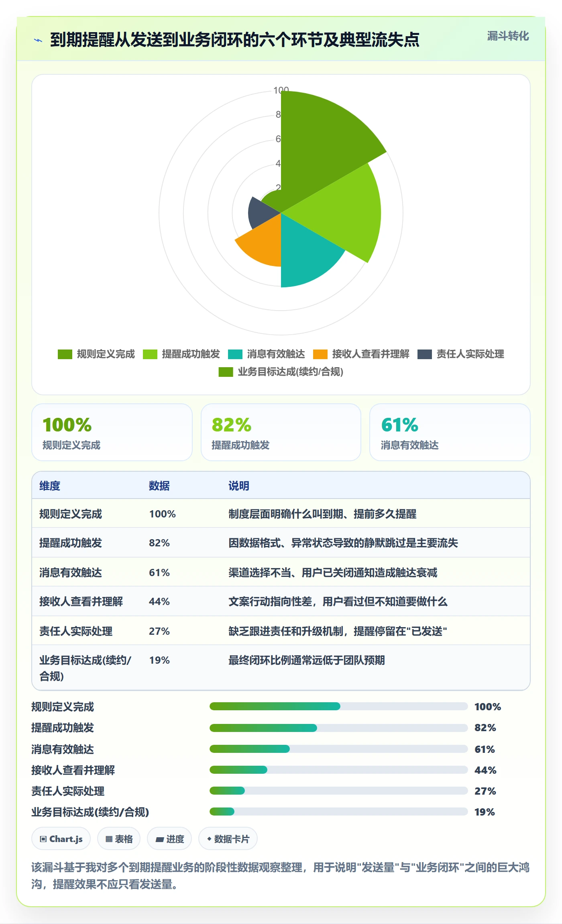Viewport: 562px width, 924px height.
Task: Click the 说明 column header
Action: (x=239, y=486)
